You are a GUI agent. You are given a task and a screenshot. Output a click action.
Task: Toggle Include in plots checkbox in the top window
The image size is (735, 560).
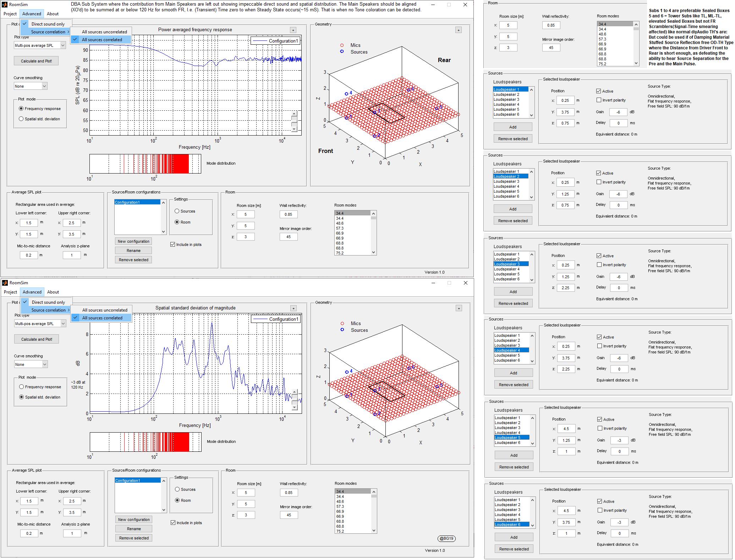tap(173, 245)
